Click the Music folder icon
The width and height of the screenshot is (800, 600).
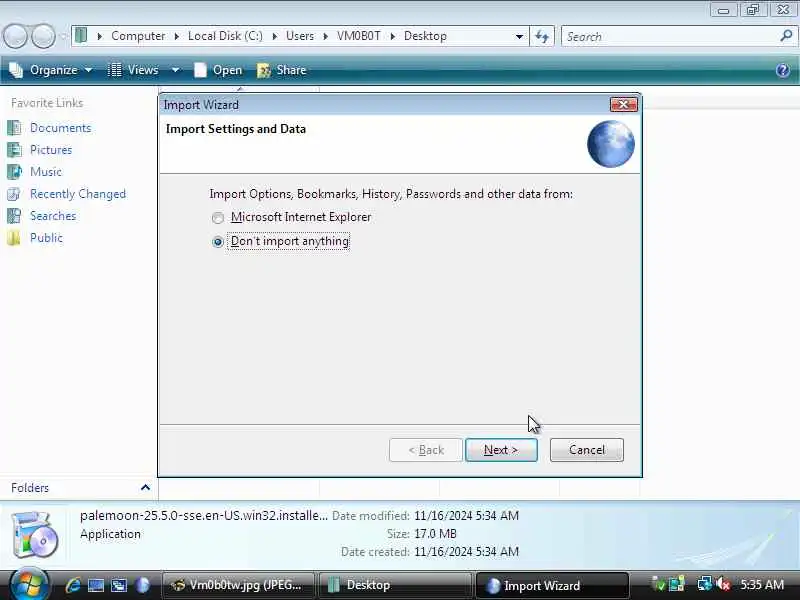pyautogui.click(x=14, y=172)
